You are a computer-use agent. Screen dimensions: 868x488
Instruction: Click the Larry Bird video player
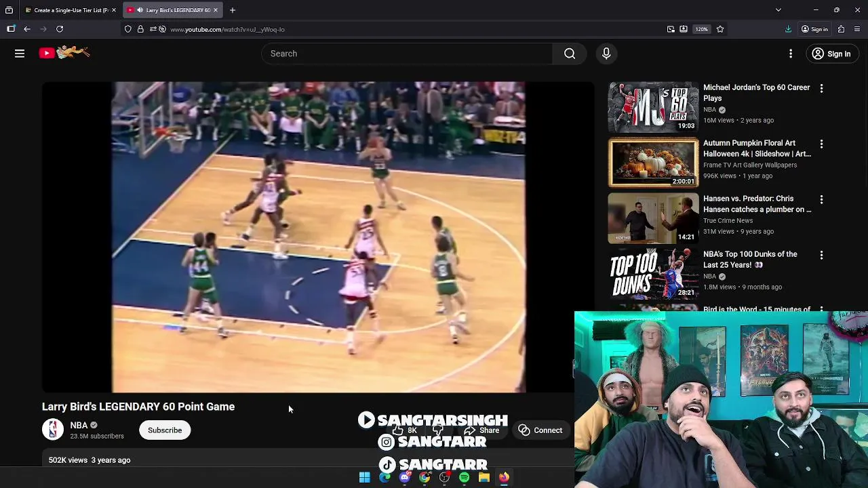click(x=318, y=237)
